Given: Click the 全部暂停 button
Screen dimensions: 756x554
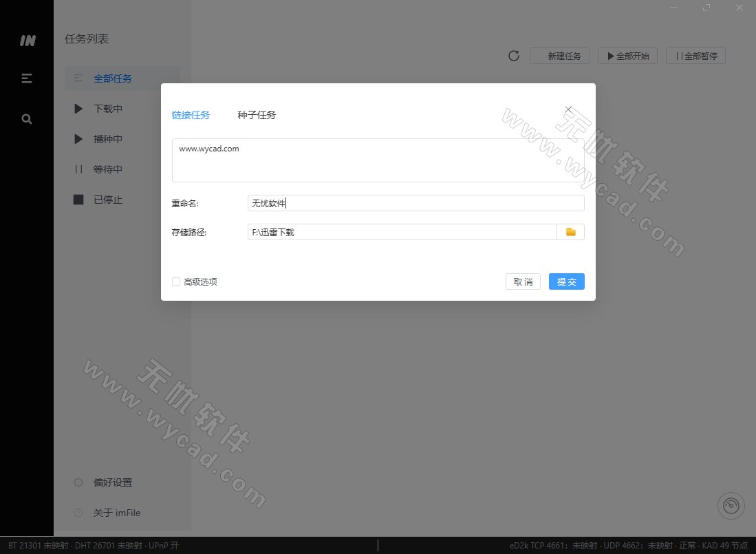Looking at the screenshot, I should [x=695, y=56].
